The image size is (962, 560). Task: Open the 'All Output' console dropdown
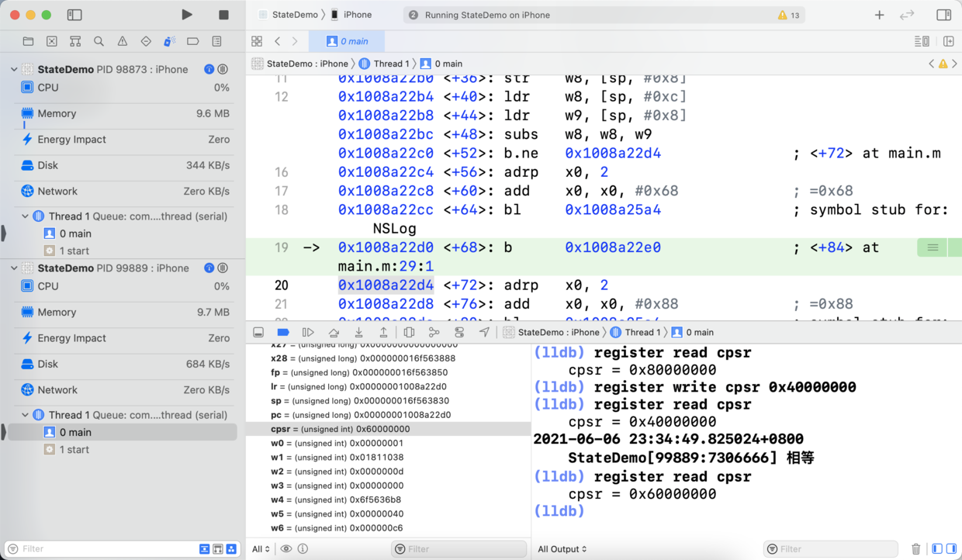tap(562, 549)
